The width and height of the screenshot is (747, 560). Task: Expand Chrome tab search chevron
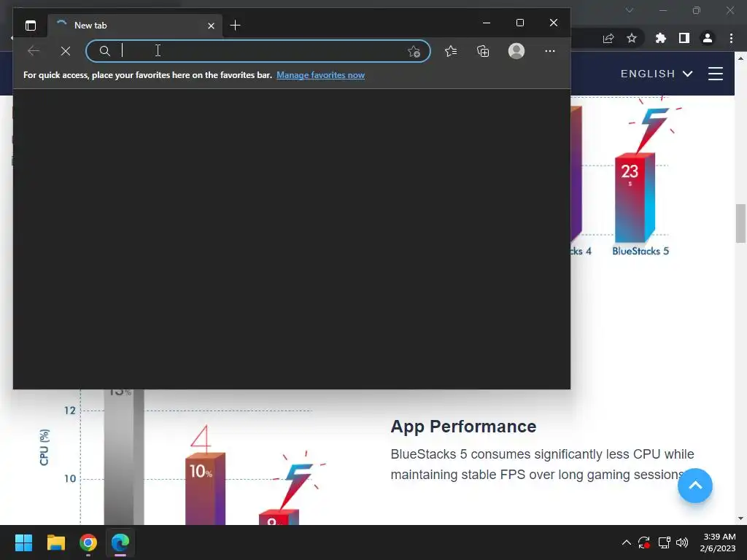click(630, 10)
